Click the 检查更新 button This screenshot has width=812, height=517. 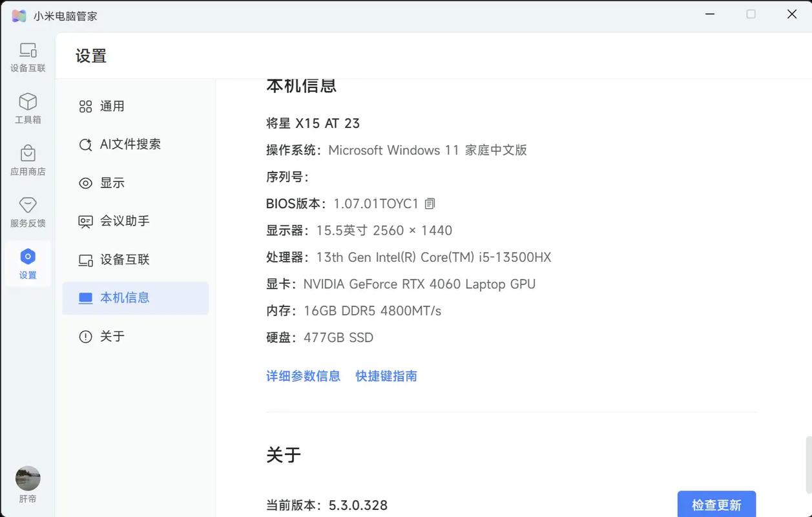[x=717, y=503]
